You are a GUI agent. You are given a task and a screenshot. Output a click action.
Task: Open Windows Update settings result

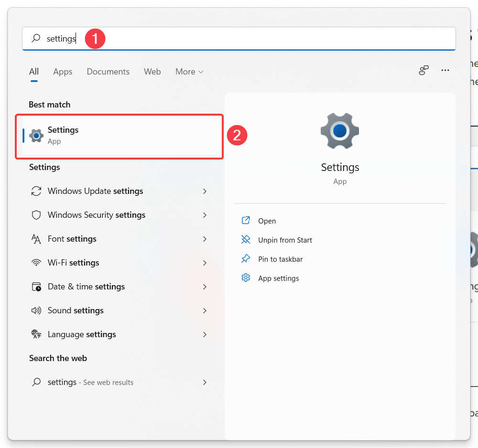[119, 191]
